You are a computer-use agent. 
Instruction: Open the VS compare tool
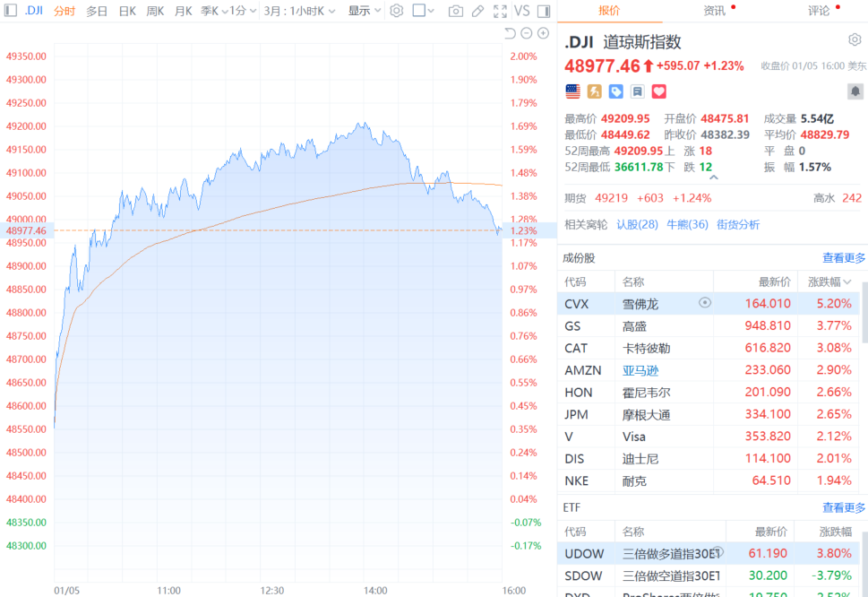coord(521,11)
